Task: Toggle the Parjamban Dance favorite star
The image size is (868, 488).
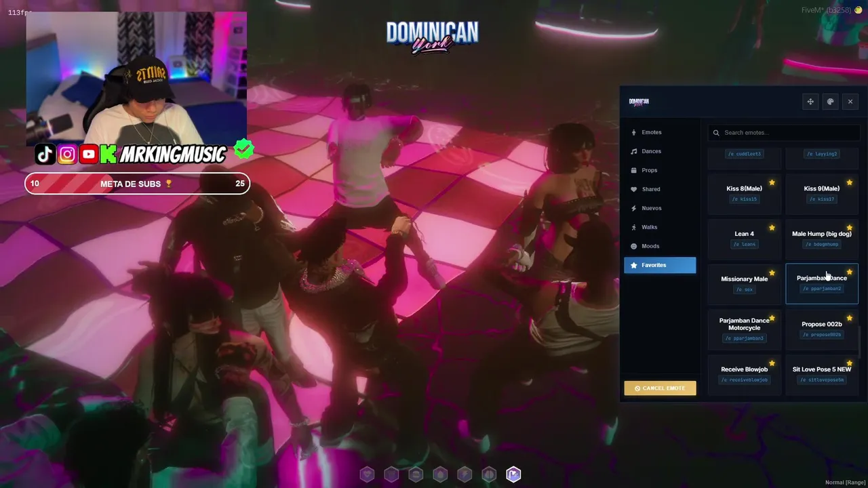Action: 850,272
